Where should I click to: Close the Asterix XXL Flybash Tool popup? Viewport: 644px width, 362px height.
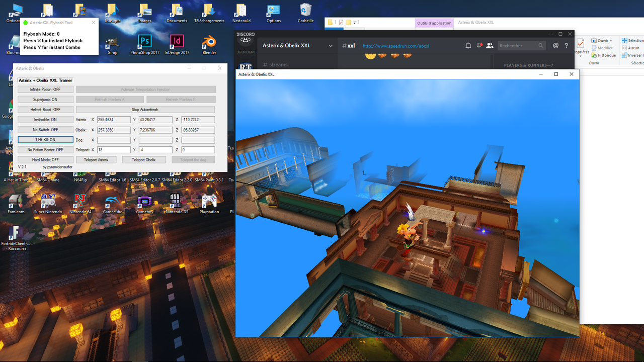[x=93, y=23]
